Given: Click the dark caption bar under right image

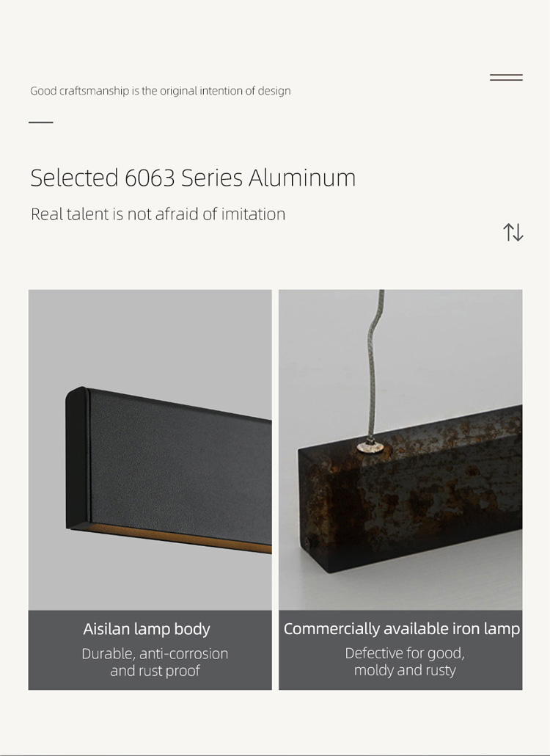Looking at the screenshot, I should pyautogui.click(x=400, y=650).
